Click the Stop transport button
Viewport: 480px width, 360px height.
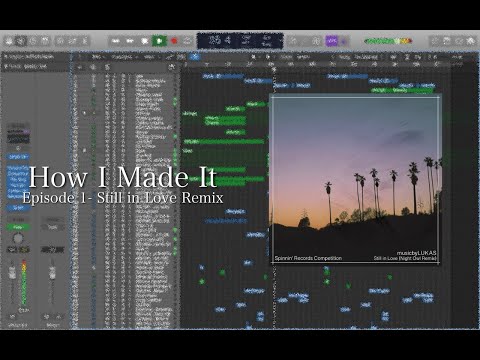pos(144,41)
